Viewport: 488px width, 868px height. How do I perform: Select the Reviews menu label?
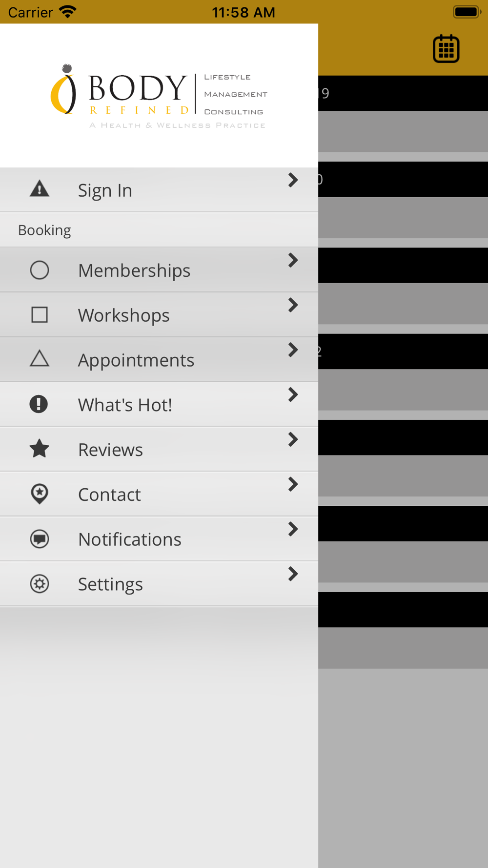[x=110, y=450]
